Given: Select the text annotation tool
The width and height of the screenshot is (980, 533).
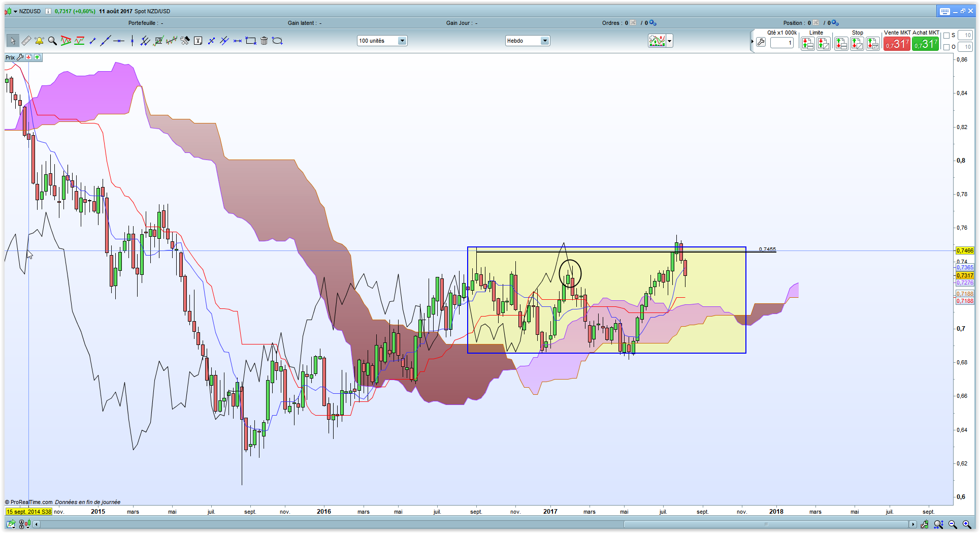Looking at the screenshot, I should 198,41.
